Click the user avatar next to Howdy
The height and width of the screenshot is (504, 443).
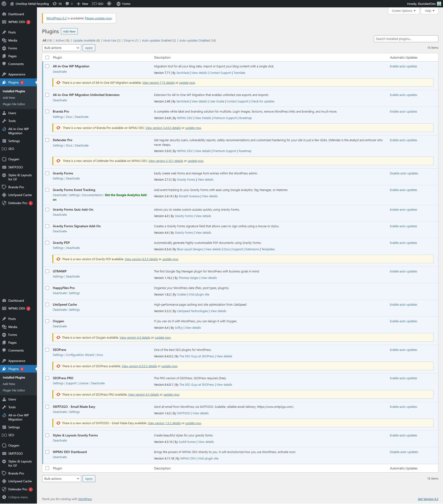click(439, 4)
